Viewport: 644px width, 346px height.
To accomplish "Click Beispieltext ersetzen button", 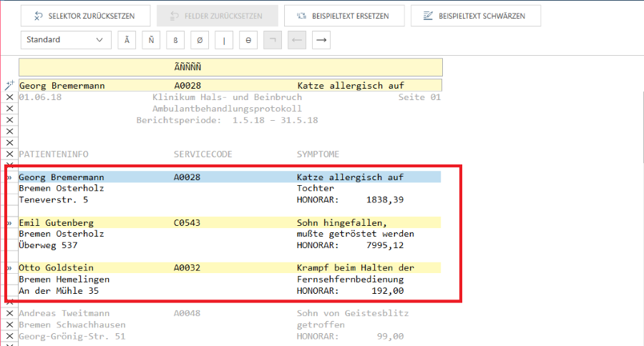I will point(344,16).
